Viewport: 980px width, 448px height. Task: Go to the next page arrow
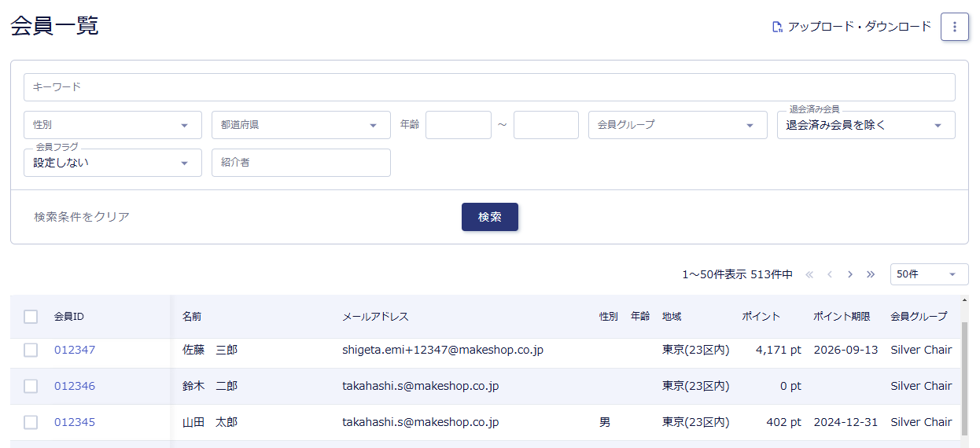click(x=849, y=274)
